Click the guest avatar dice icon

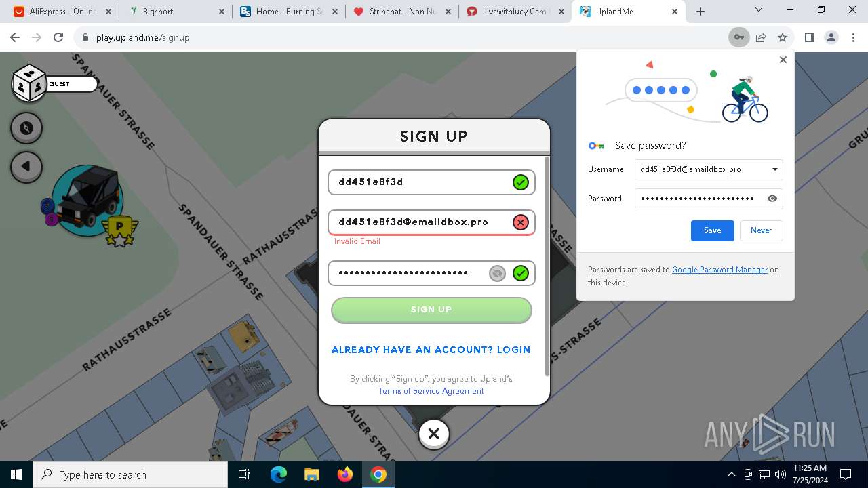(x=29, y=83)
